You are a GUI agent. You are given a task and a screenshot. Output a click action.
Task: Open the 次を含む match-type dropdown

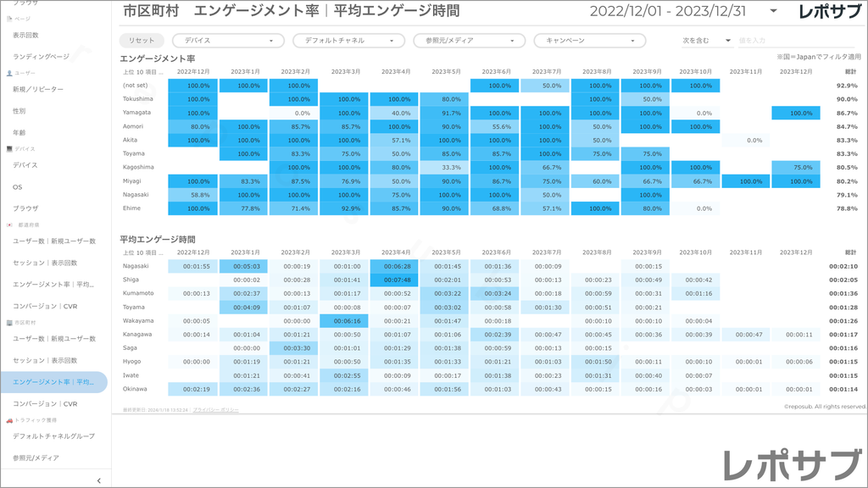707,41
